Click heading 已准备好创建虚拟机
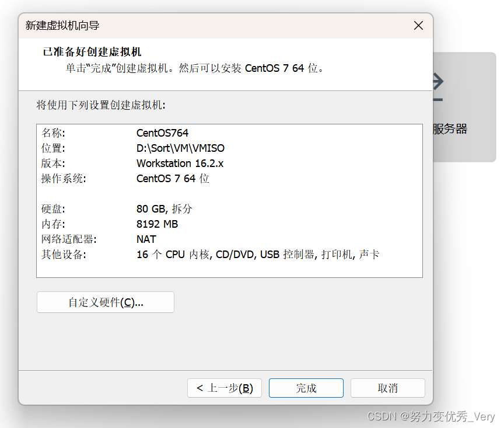This screenshot has height=428, width=504. tap(92, 51)
